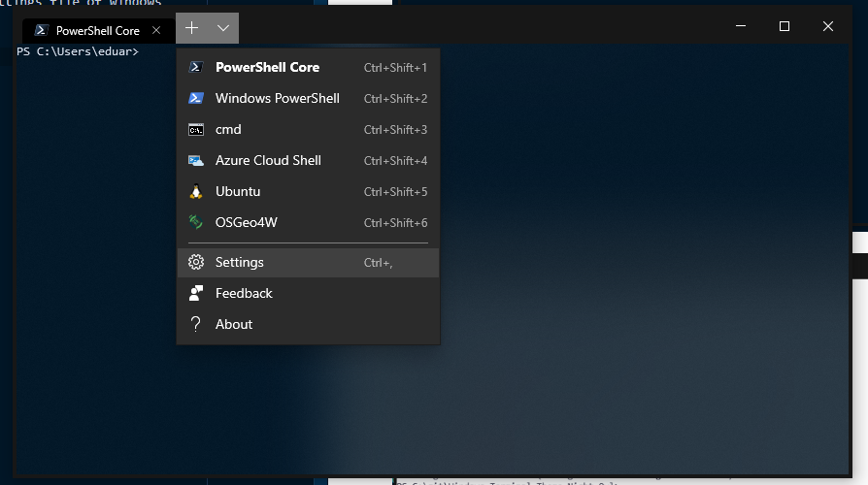Image resolution: width=868 pixels, height=485 pixels.
Task: Close the PowerShell Core tab
Action: click(x=156, y=30)
